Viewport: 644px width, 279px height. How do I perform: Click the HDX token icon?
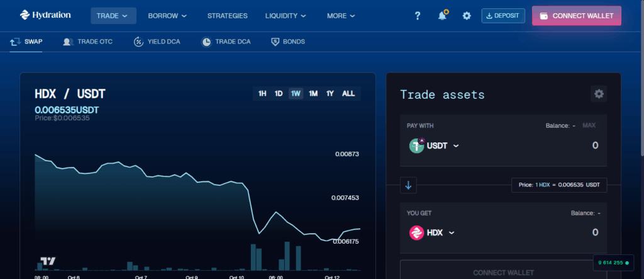416,232
